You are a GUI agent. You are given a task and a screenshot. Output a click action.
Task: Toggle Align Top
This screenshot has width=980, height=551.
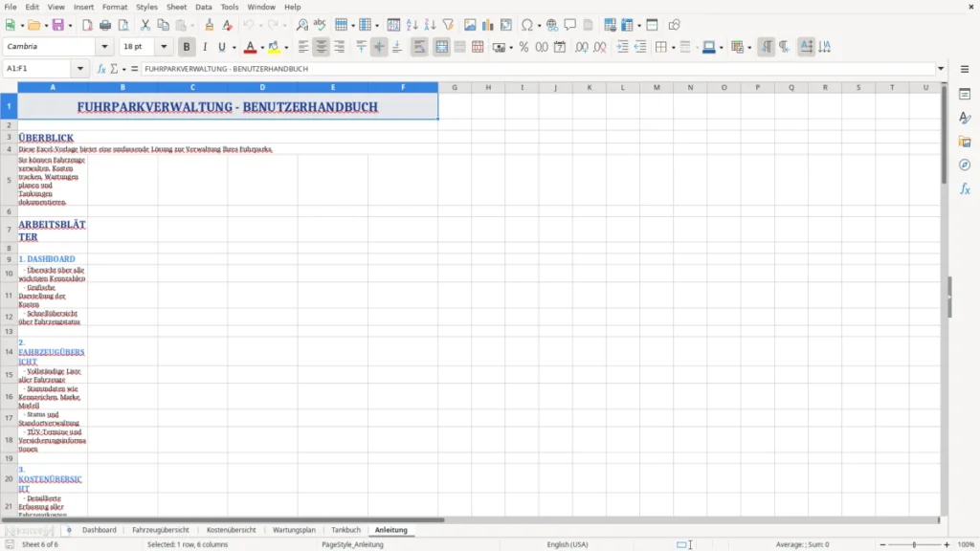pos(361,47)
